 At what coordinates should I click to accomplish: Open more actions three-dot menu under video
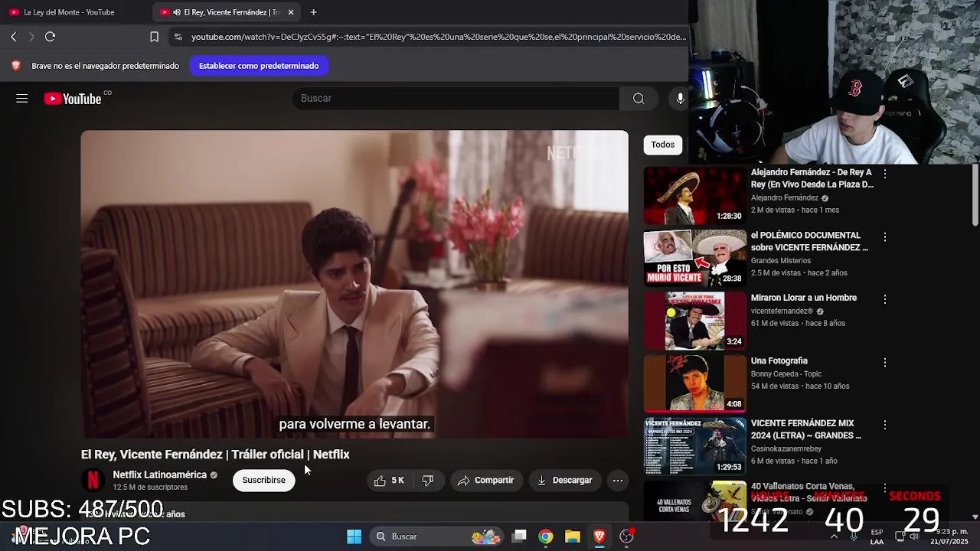point(618,481)
